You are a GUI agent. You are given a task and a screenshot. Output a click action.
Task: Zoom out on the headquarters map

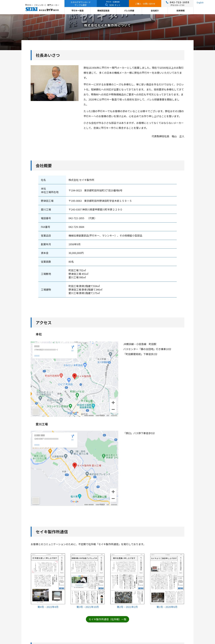coord(113,409)
